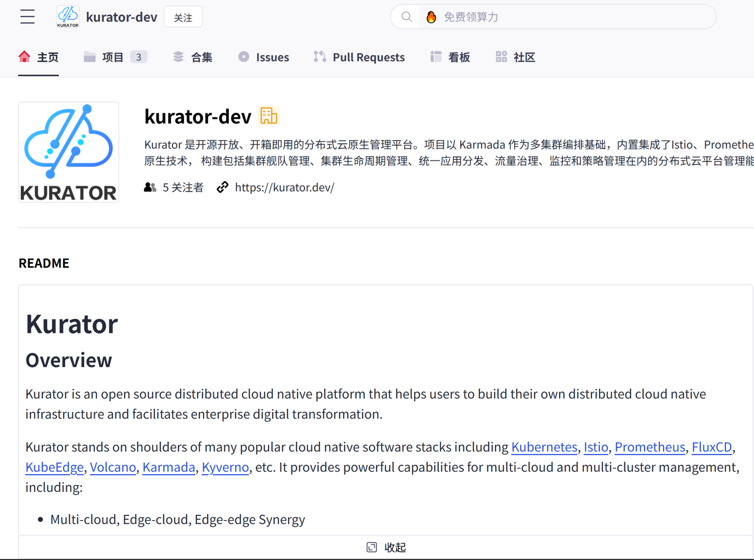Click the Overview heading
The width and height of the screenshot is (754, 560).
[69, 360]
